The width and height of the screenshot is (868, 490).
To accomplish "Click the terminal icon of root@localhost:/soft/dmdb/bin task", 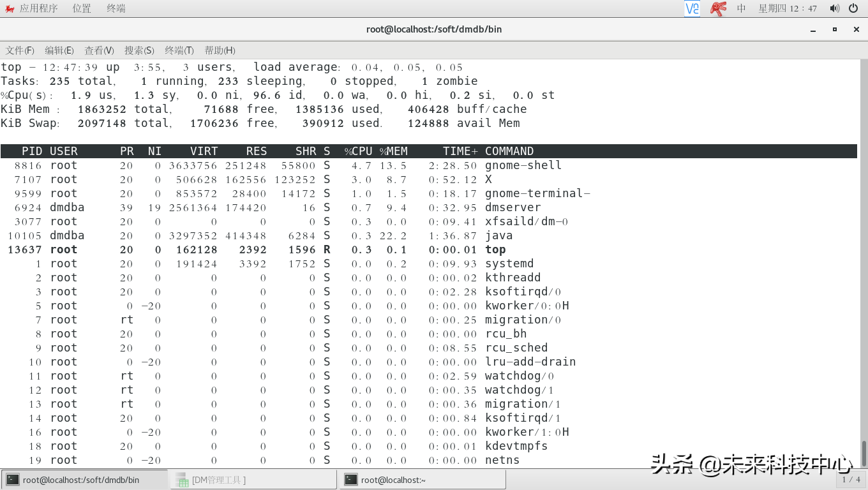I will (x=13, y=480).
